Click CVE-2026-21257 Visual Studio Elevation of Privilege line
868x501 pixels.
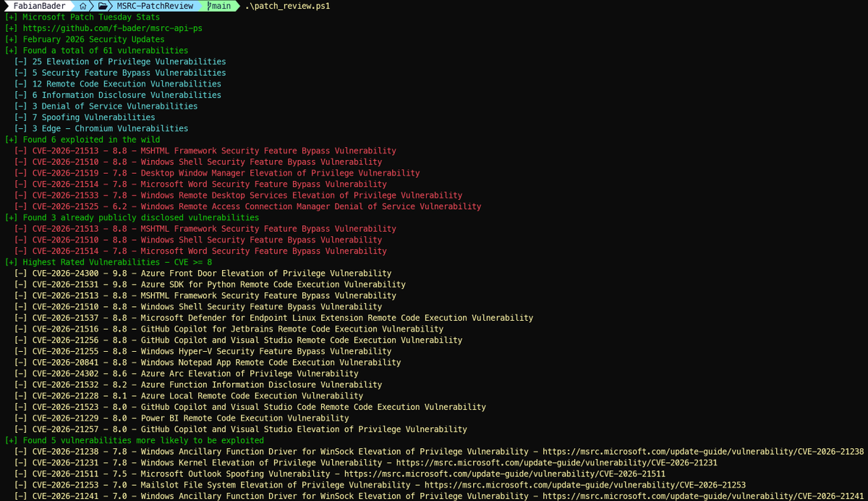click(241, 429)
